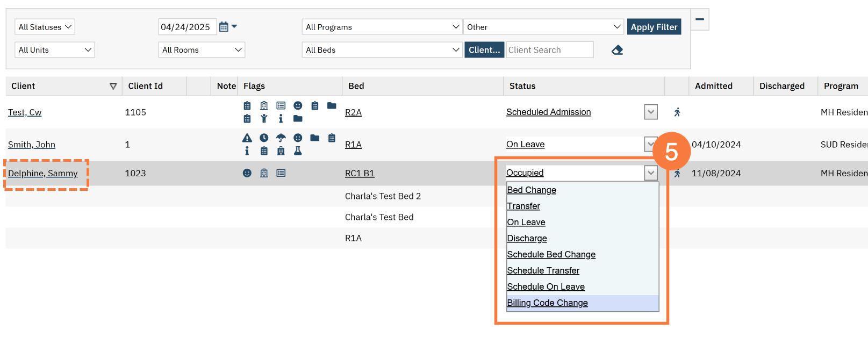Screen dimensions: 868x337
Task: Open the Delphine, Sammy client link
Action: click(42, 173)
